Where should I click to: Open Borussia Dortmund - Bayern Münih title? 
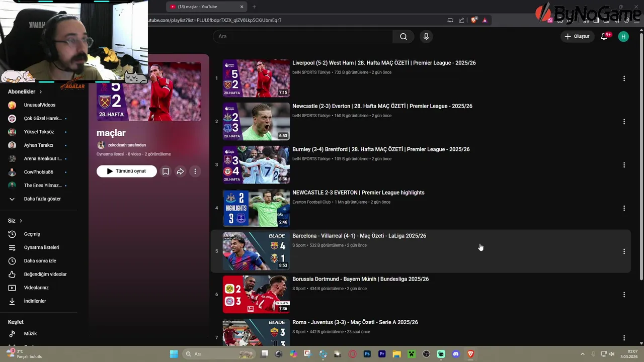360,279
